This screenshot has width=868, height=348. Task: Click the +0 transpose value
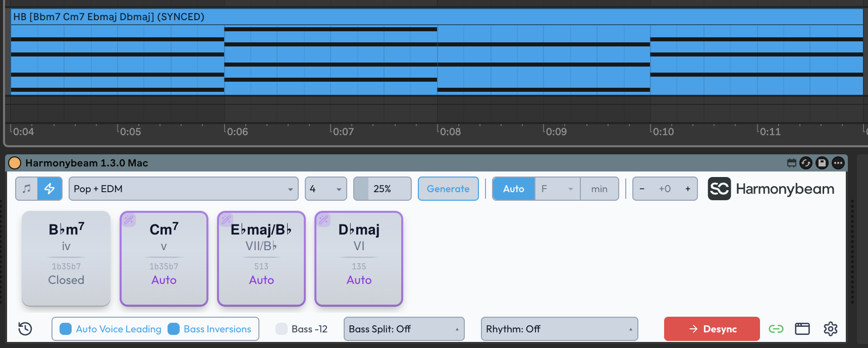pos(665,189)
